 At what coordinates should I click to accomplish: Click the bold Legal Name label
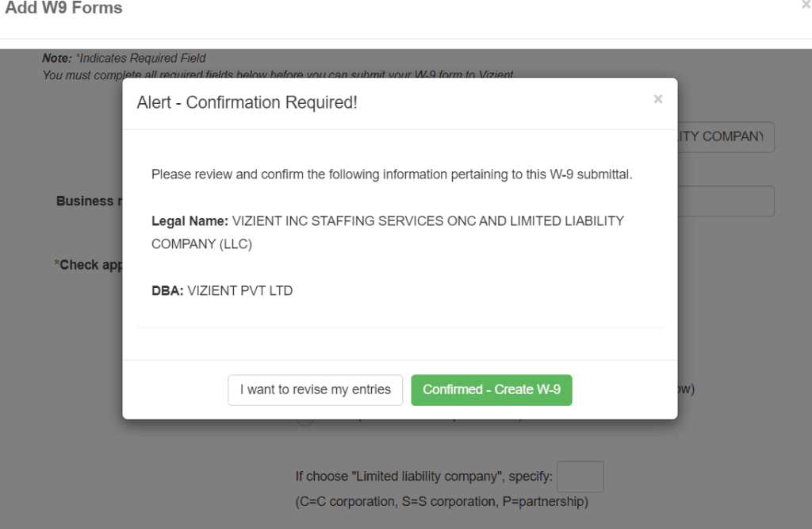(x=190, y=221)
